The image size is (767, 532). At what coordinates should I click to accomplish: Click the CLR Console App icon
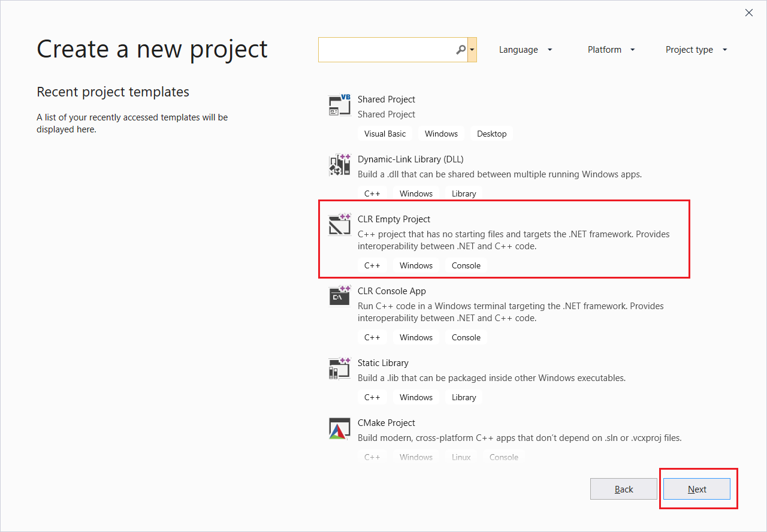pyautogui.click(x=339, y=296)
